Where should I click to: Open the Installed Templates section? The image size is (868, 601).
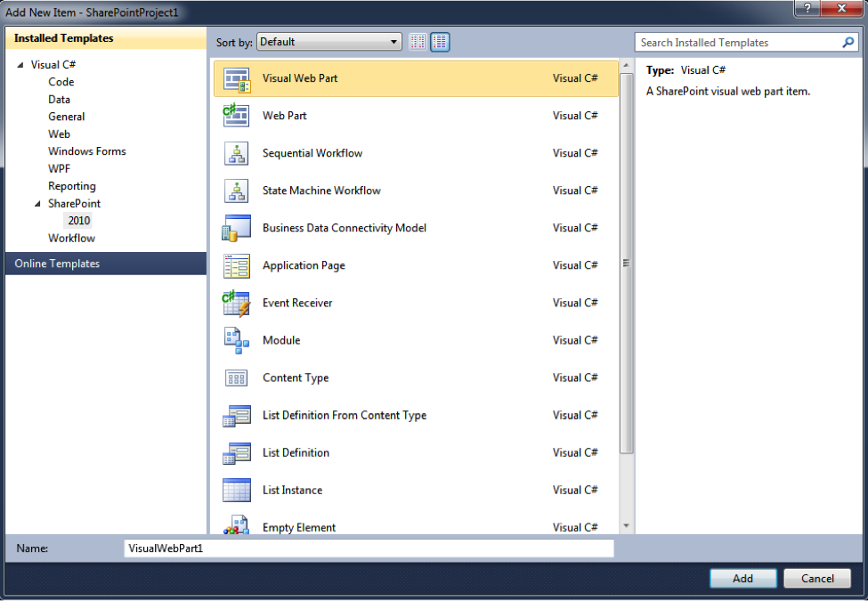pos(106,38)
